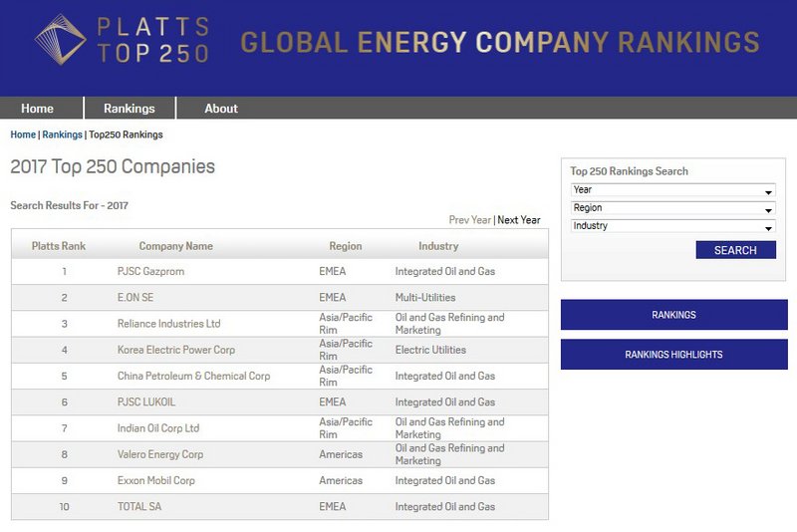797x532 pixels.
Task: Open the Industry dropdown
Action: pos(672,226)
